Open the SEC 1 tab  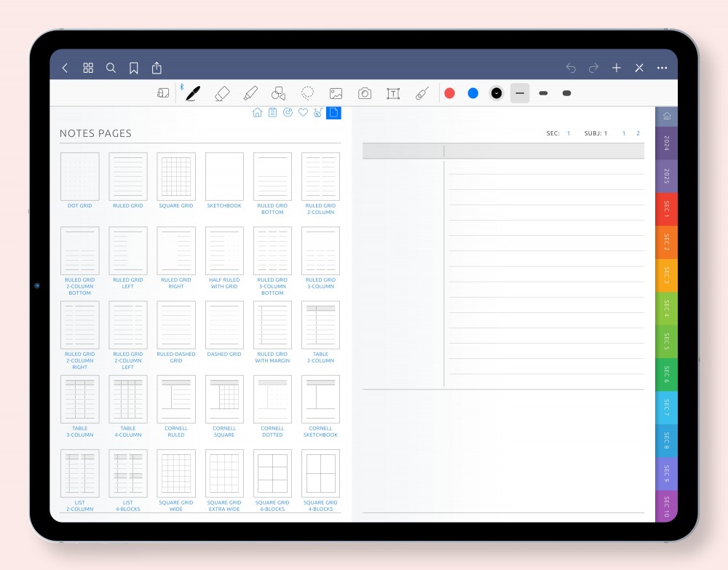pos(667,210)
